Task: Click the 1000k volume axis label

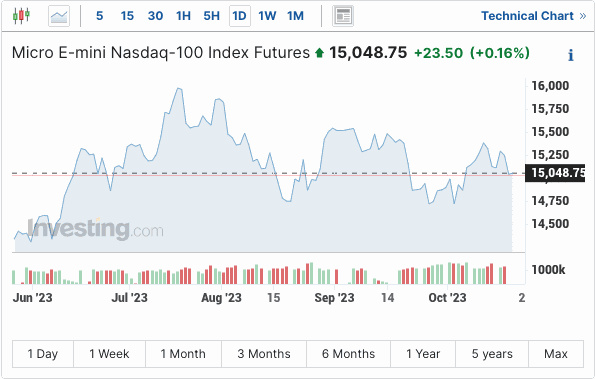Action: click(548, 270)
